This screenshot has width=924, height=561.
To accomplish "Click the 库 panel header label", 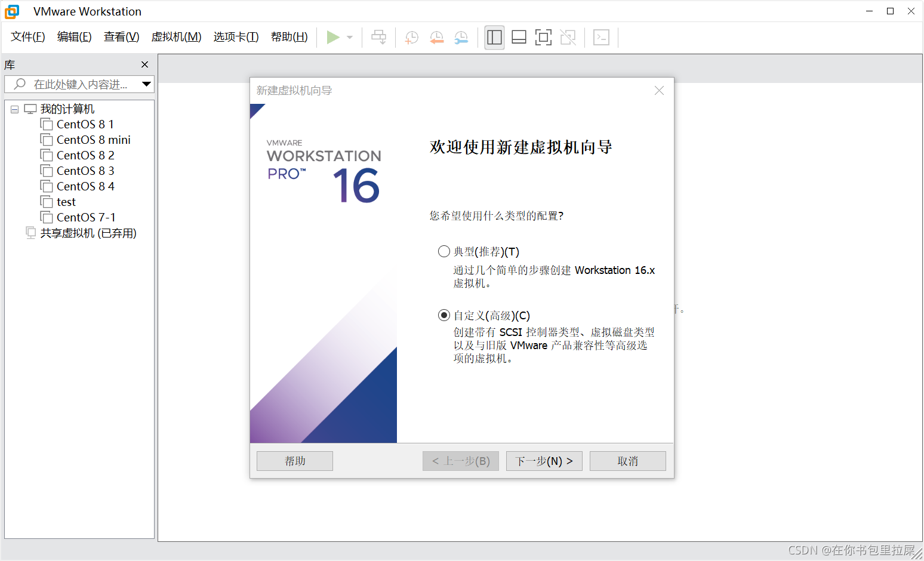I will (10, 65).
